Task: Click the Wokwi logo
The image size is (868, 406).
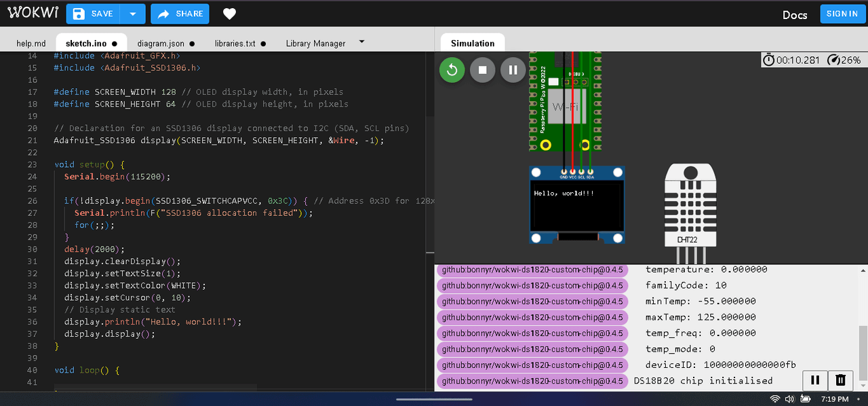Action: pos(34,14)
